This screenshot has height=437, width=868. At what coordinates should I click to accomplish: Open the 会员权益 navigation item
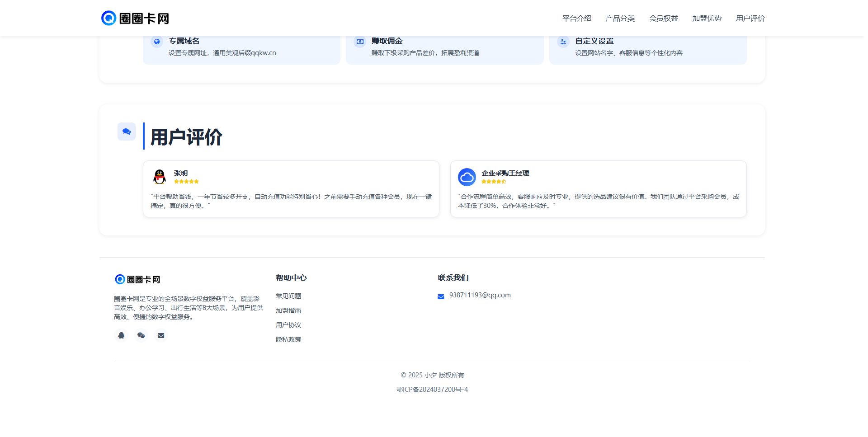point(664,19)
